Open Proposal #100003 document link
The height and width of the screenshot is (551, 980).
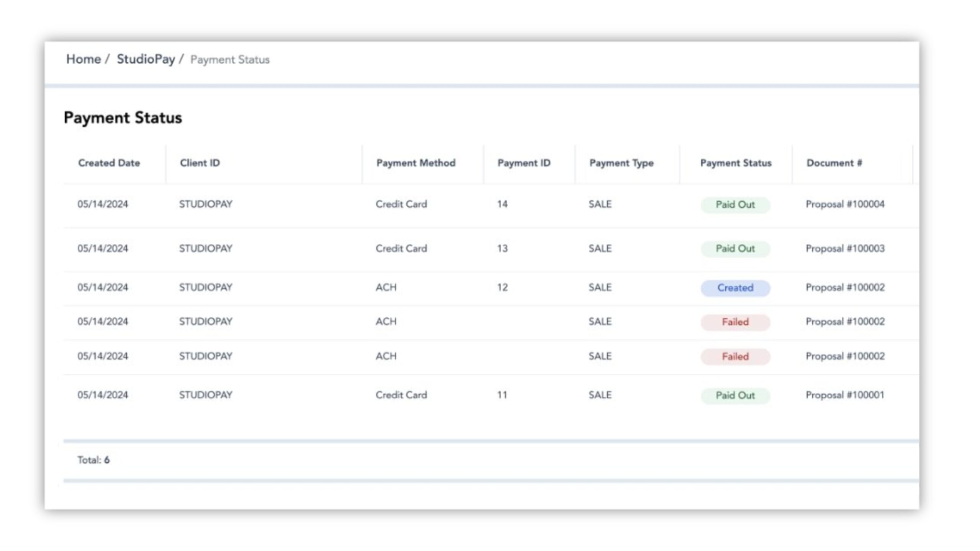pyautogui.click(x=845, y=249)
